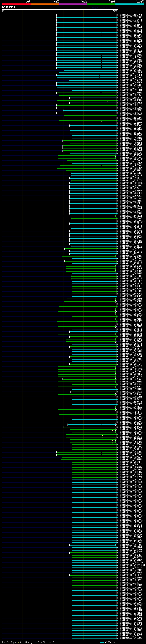Select hit UniRef100_Q7S7C3
The width and height of the screenshot is (146, 644).
click(x=131, y=173)
